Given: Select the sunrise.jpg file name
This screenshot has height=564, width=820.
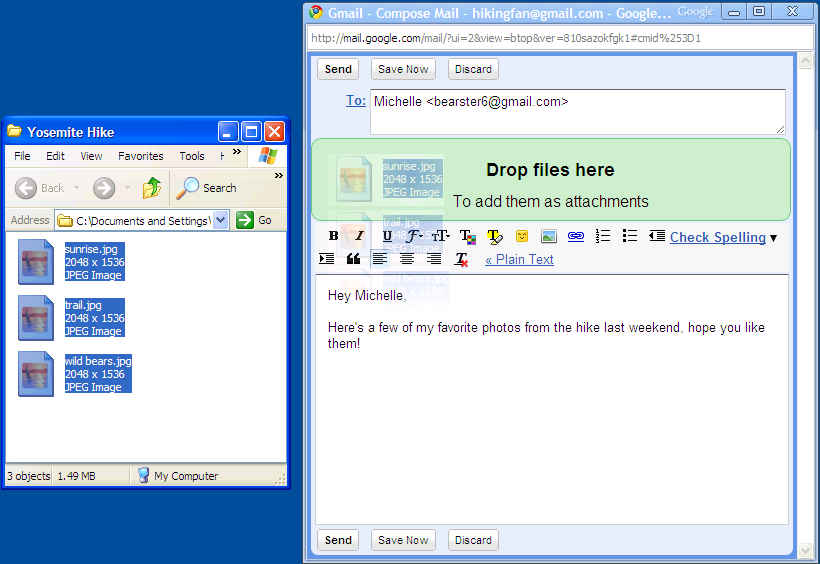Looking at the screenshot, I should coord(92,249).
